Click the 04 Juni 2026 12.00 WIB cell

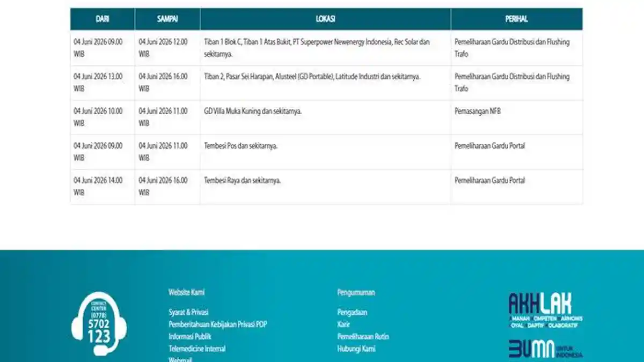(167, 48)
